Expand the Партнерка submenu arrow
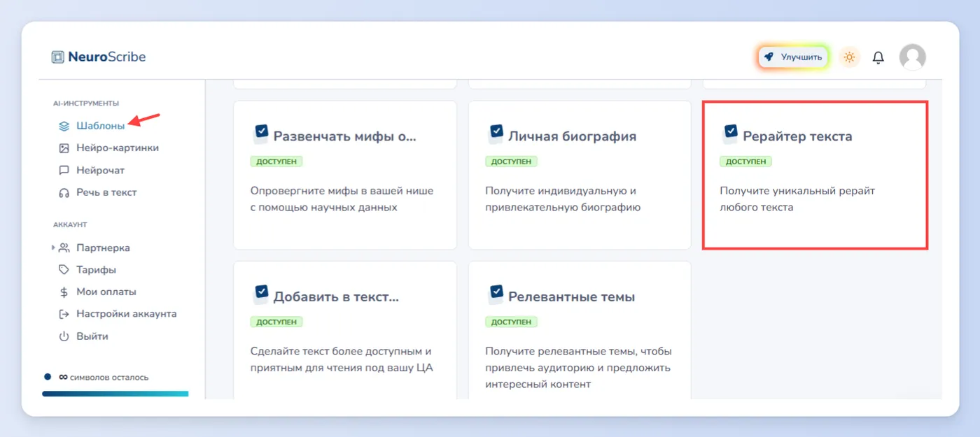Image resolution: width=980 pixels, height=437 pixels. (53, 248)
